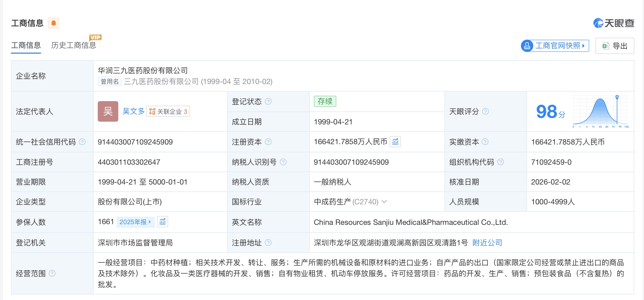Image resolution: width=644 pixels, height=300 pixels.
Task: Click the 导出 export button
Action: (x=615, y=46)
